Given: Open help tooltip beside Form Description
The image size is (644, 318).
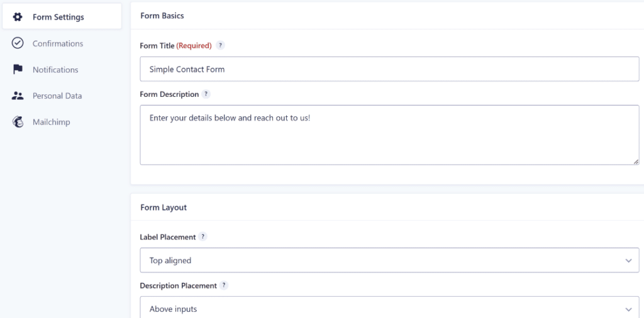Looking at the screenshot, I should pos(206,94).
